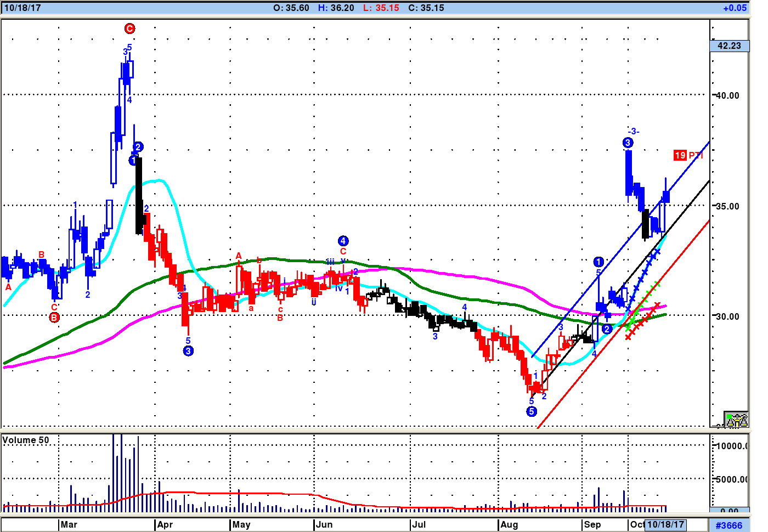Click the 10/18/17 date in header bar
768x532 pixels.
click(x=22, y=8)
